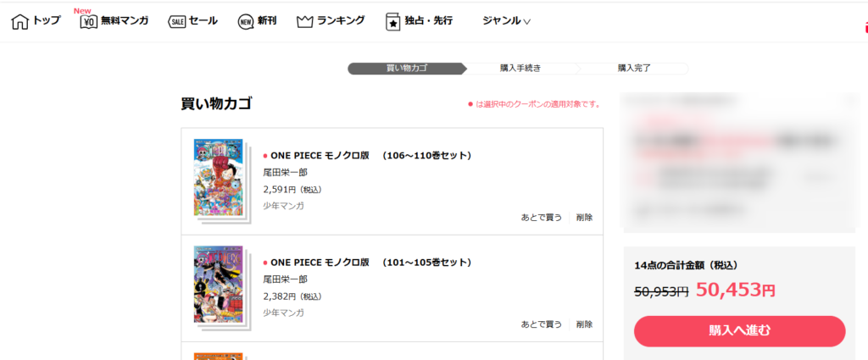
Task: Click あとで買う for the 106〜110巻 set
Action: 541,218
